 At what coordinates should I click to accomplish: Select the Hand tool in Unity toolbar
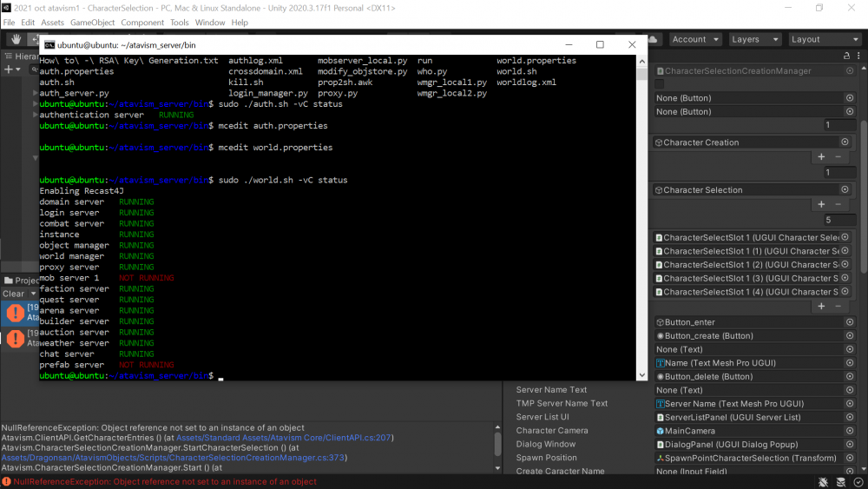coord(16,39)
